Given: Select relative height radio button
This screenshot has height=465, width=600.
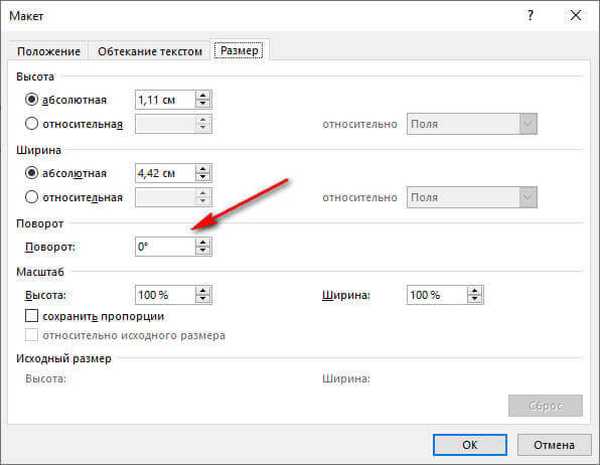Looking at the screenshot, I should pos(33,124).
